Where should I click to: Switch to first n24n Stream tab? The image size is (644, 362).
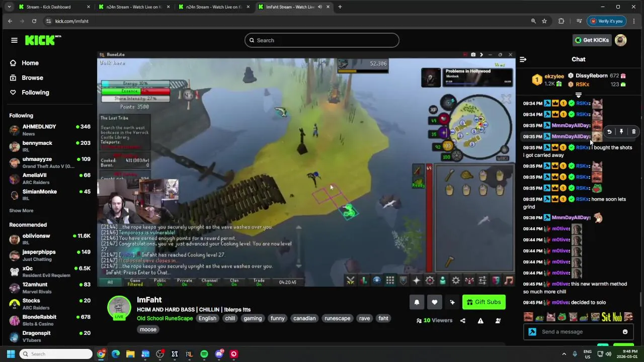pyautogui.click(x=134, y=7)
